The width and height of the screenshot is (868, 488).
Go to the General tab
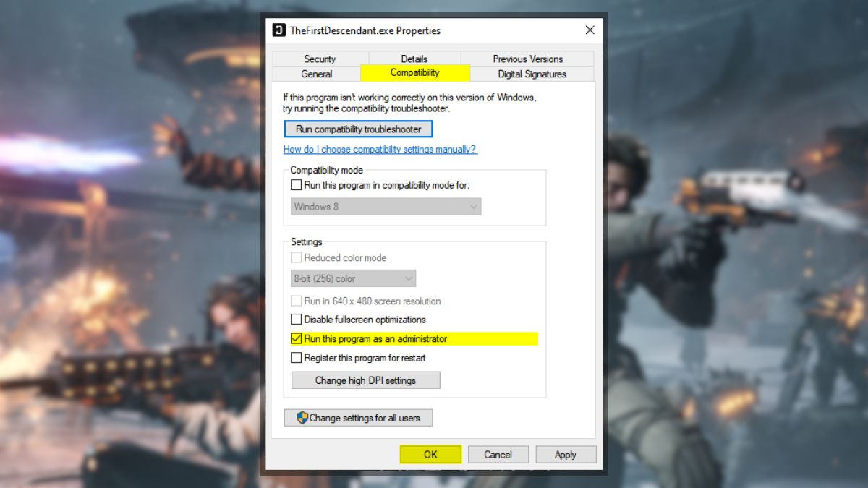click(317, 74)
